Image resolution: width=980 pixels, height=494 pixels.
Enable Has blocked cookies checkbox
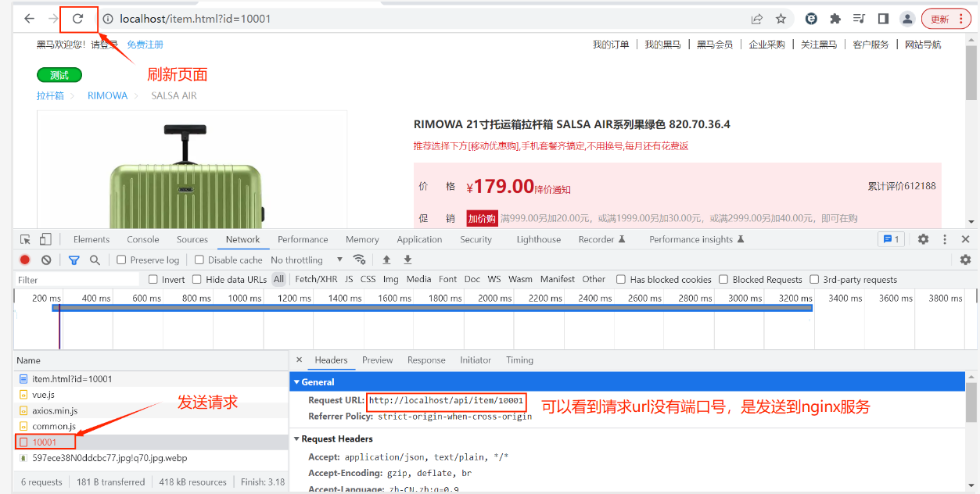621,279
